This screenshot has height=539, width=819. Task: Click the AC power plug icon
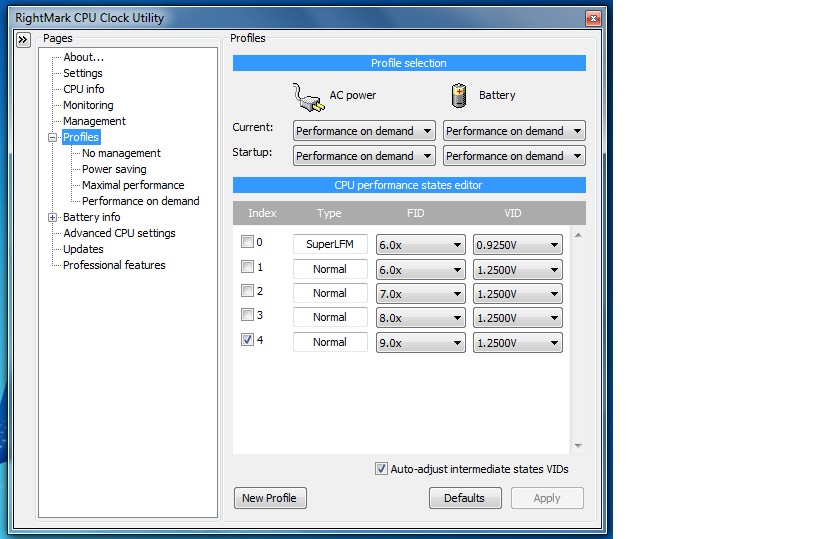308,97
